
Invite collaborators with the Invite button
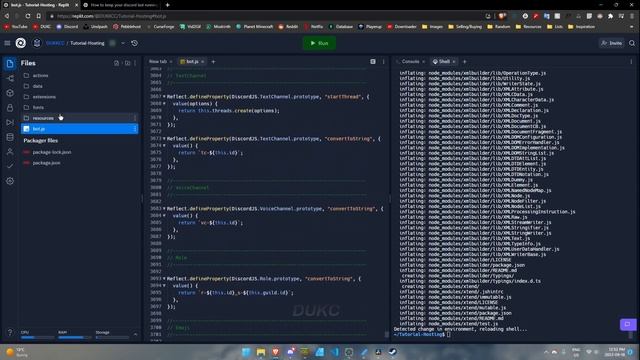tap(611, 43)
